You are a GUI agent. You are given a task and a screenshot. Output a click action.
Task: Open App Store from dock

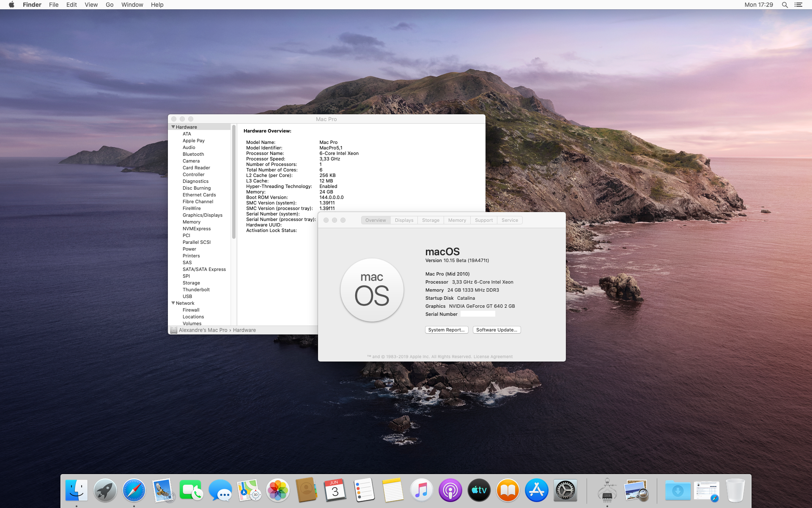pos(536,490)
